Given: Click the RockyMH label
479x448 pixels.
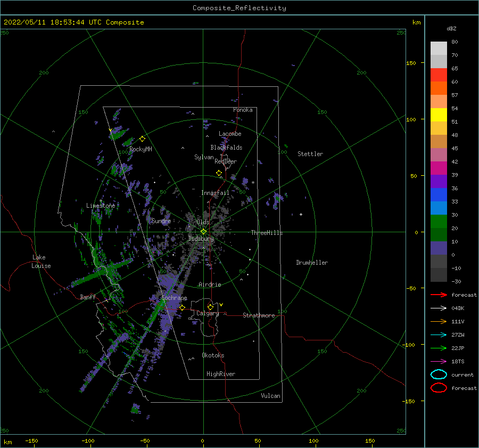Looking at the screenshot, I should coord(141,149).
